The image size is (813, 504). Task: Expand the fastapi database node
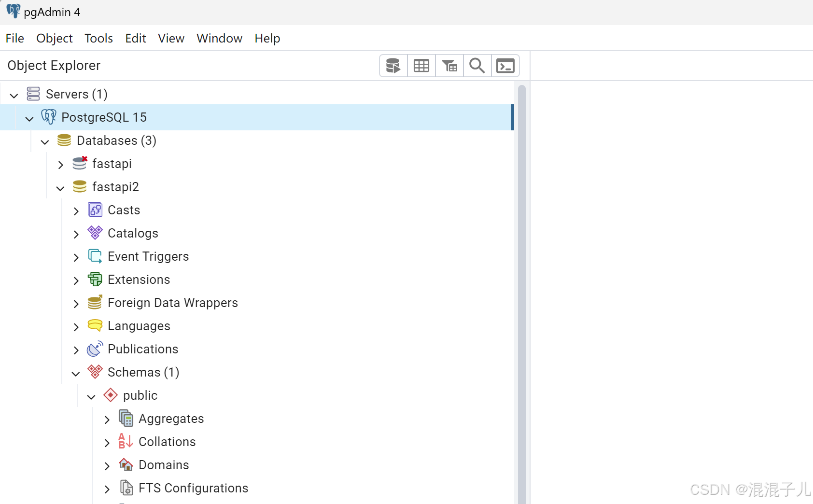coord(60,165)
